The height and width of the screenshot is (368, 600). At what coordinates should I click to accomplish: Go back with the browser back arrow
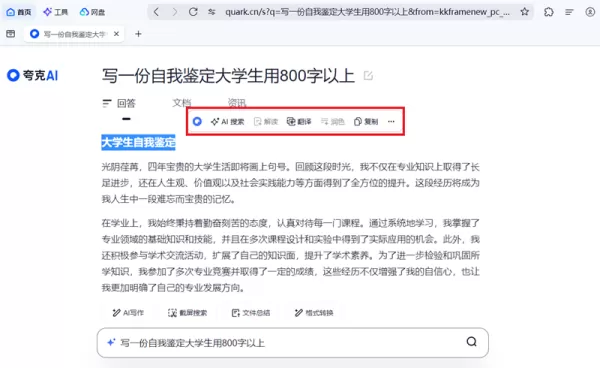click(156, 12)
